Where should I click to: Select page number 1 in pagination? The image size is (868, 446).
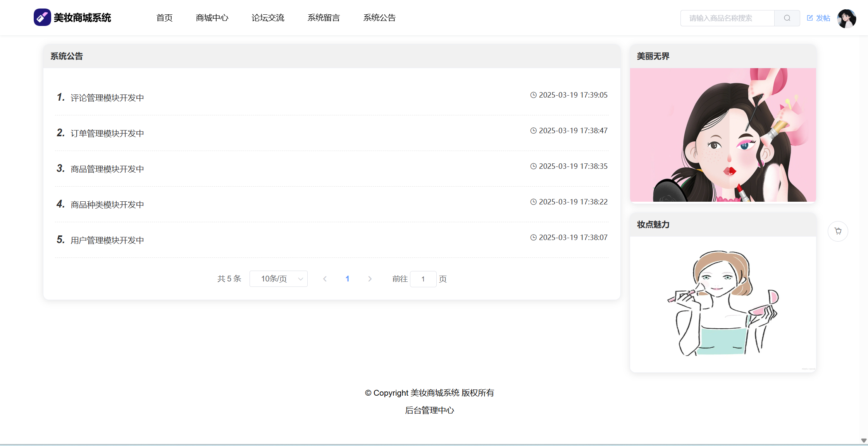(347, 279)
